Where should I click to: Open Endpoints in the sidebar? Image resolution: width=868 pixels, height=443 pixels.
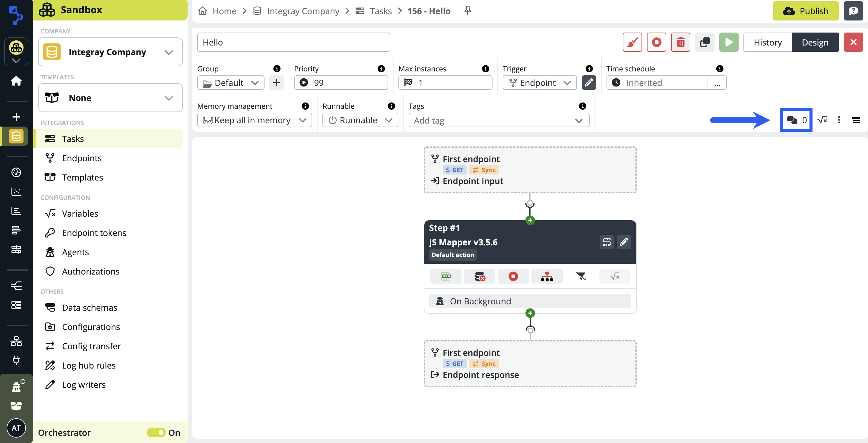(81, 158)
